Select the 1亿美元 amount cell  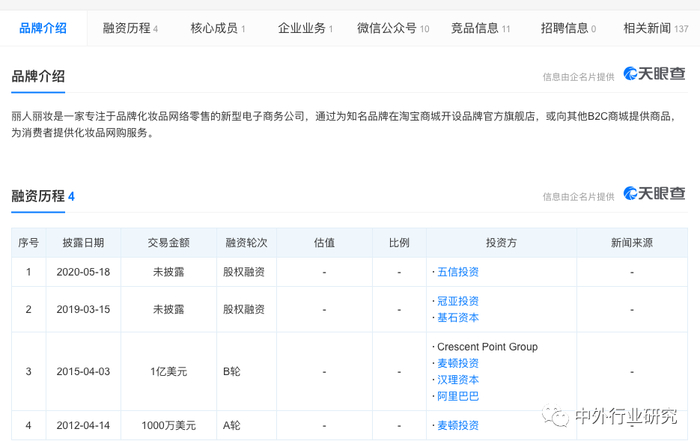coord(169,372)
